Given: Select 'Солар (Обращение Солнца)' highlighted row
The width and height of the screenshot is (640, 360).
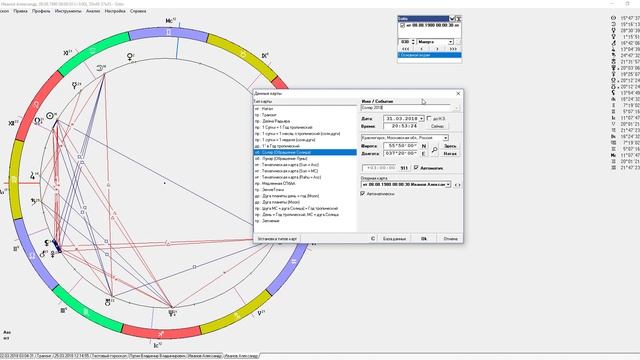Looking at the screenshot, I should 305,152.
